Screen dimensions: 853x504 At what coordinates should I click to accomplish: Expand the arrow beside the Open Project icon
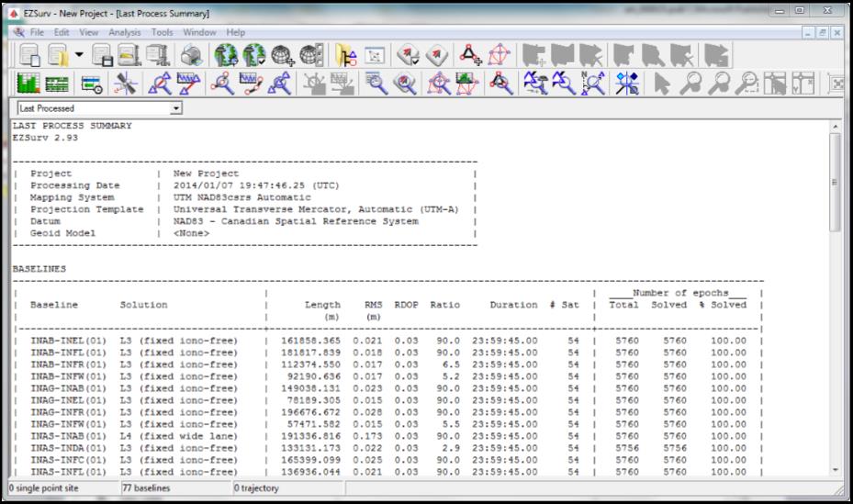click(79, 54)
